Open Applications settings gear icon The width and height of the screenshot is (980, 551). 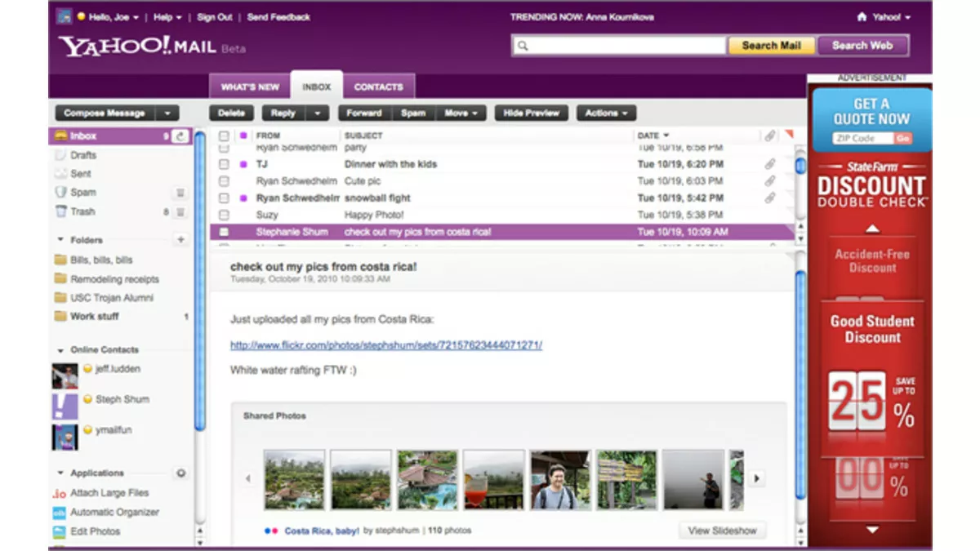point(180,473)
